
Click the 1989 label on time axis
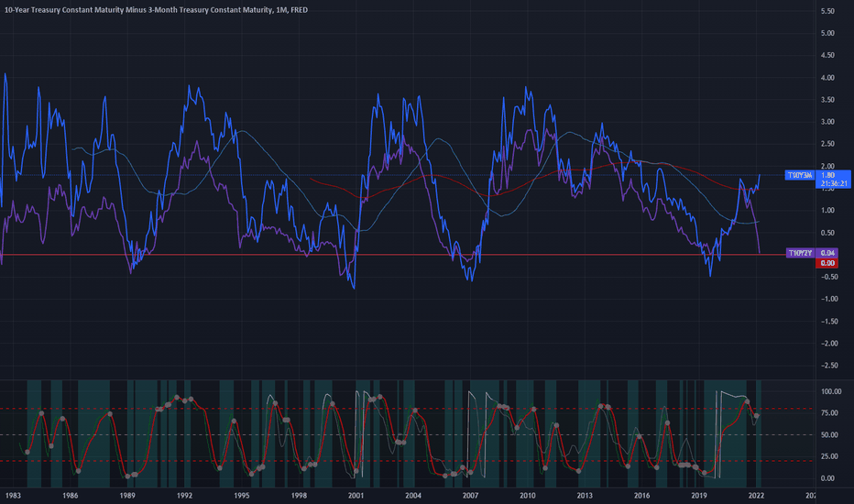(x=126, y=495)
